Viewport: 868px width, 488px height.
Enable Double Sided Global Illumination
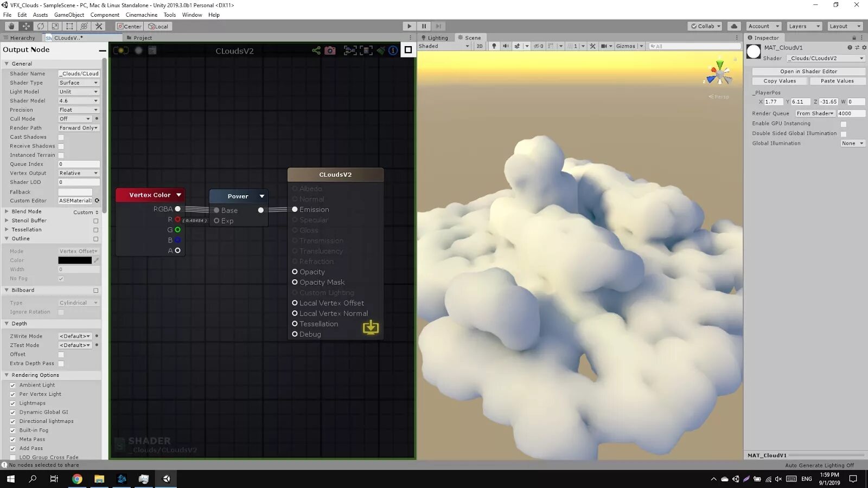844,134
